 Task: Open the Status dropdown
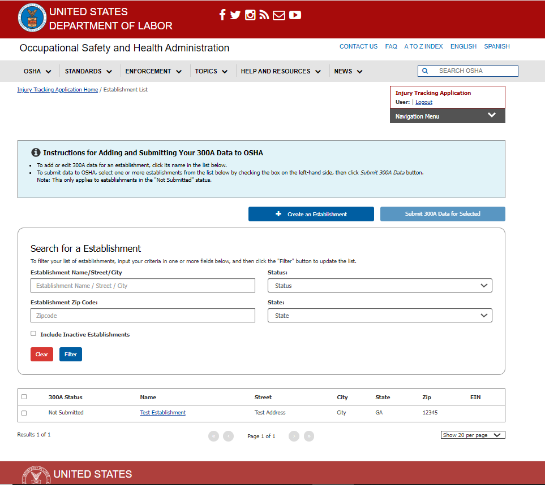click(380, 285)
